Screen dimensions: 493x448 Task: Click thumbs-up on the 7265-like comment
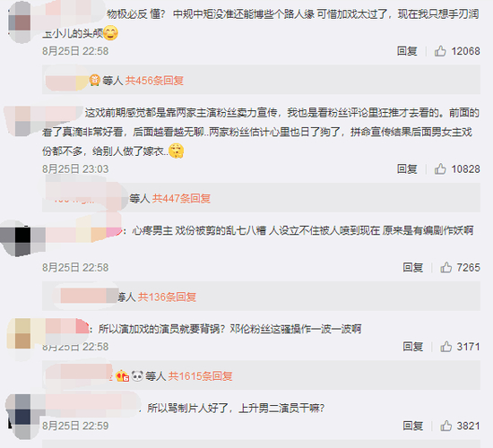pos(445,268)
